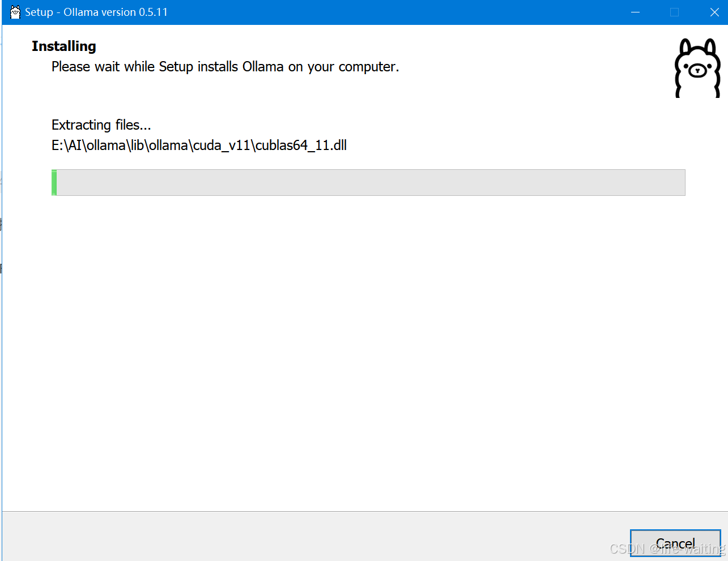Click "Please wait while Setup installs Ollama" text
The width and height of the screenshot is (728, 561).
tap(225, 67)
